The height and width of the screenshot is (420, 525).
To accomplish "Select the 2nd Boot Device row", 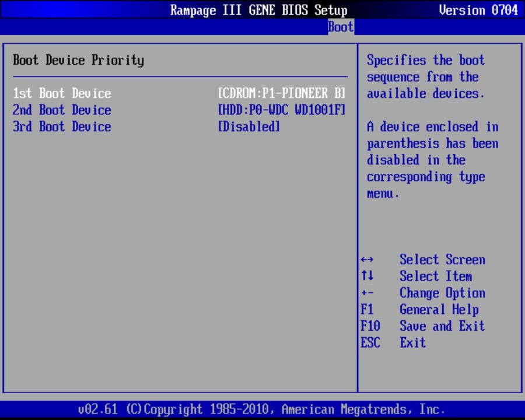I will tap(179, 110).
